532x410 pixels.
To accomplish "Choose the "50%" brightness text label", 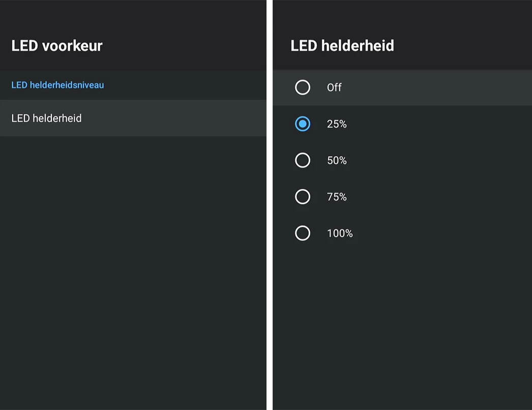I will 337,161.
